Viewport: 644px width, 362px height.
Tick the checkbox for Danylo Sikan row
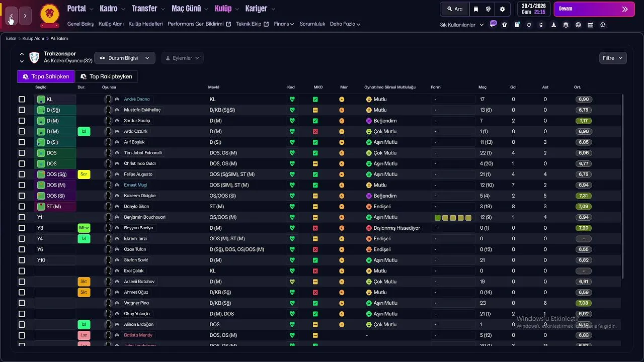tap(22, 207)
